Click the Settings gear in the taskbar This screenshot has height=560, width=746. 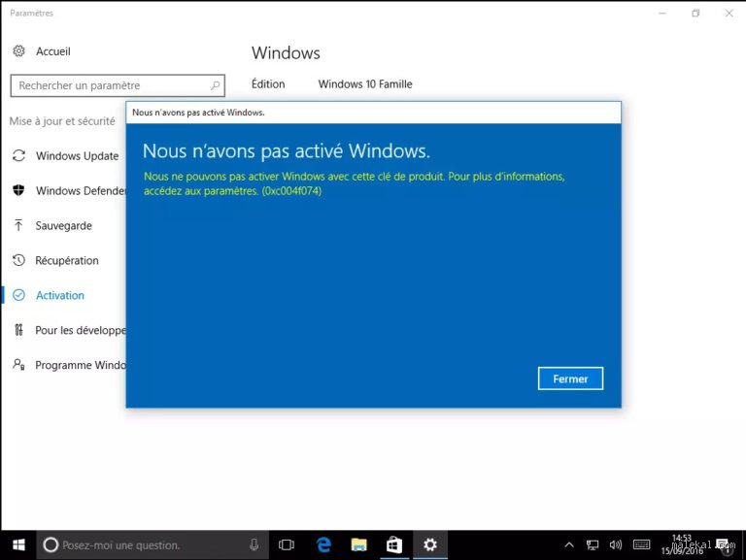430,544
